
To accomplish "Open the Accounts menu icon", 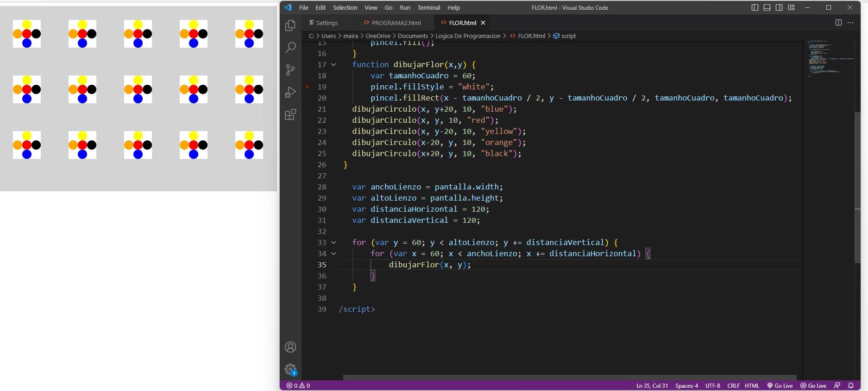I will [x=290, y=347].
